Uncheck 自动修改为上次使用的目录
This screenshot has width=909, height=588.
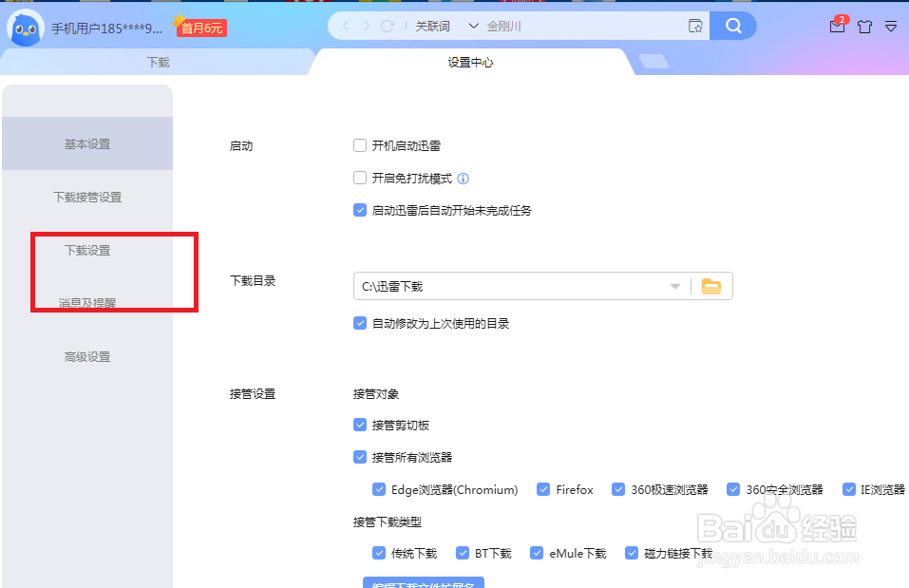[360, 324]
